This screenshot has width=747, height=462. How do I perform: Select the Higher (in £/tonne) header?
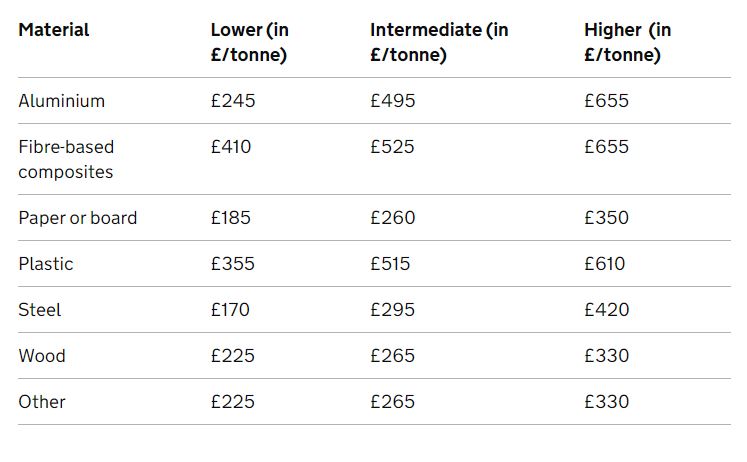click(x=627, y=42)
